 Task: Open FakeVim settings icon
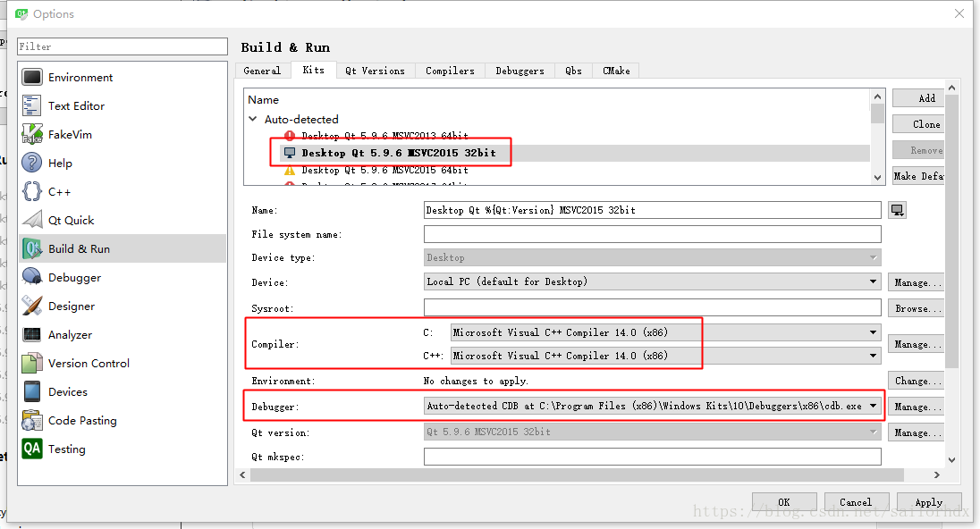(x=32, y=134)
